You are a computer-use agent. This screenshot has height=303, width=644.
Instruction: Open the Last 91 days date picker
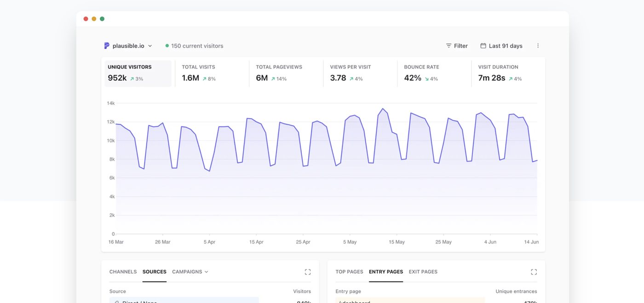pyautogui.click(x=501, y=46)
